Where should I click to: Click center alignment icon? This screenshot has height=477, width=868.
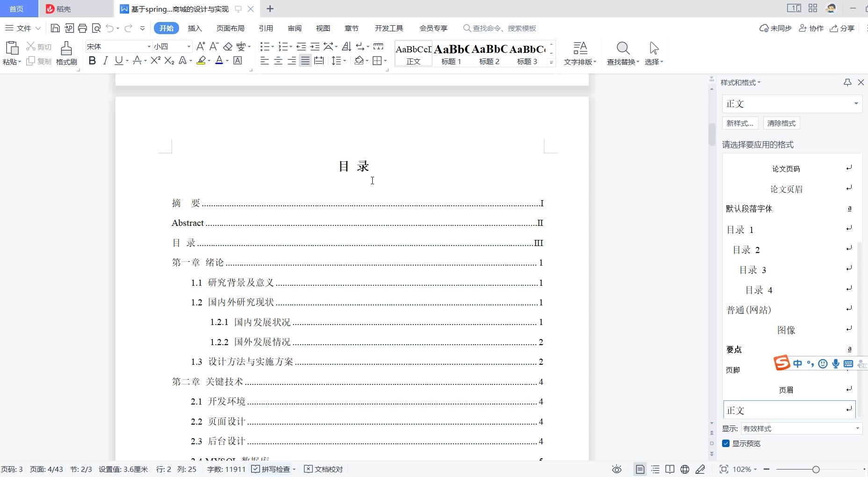pos(278,61)
